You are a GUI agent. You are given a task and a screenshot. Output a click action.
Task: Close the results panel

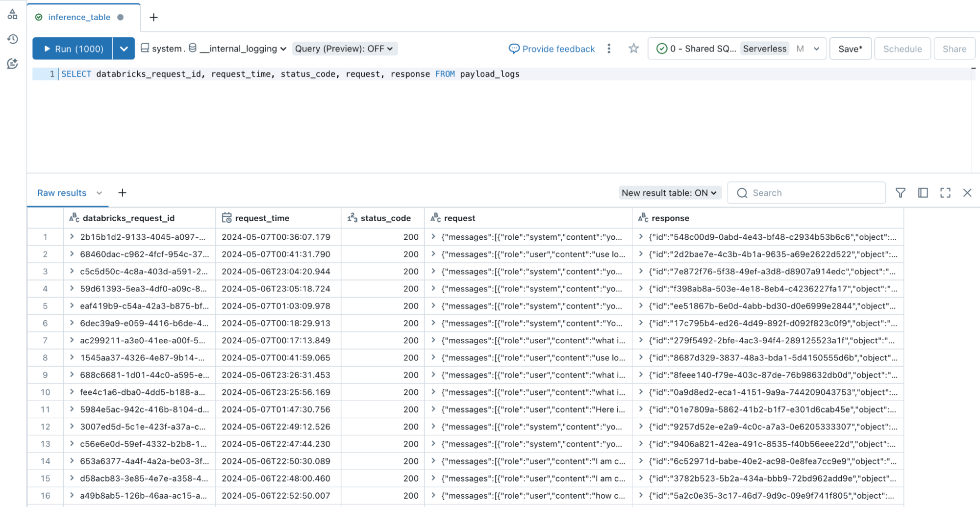967,193
